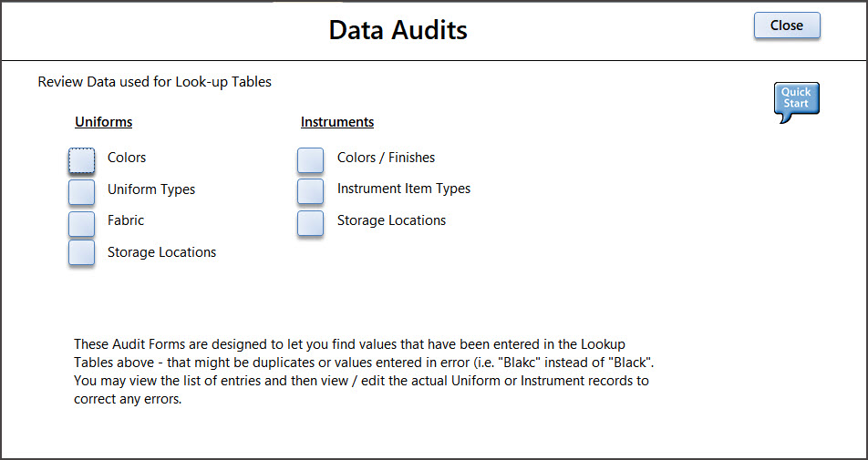Screen dimensions: 868x460
Task: Select the "Colors / Finishes" label text
Action: pyautogui.click(x=386, y=158)
